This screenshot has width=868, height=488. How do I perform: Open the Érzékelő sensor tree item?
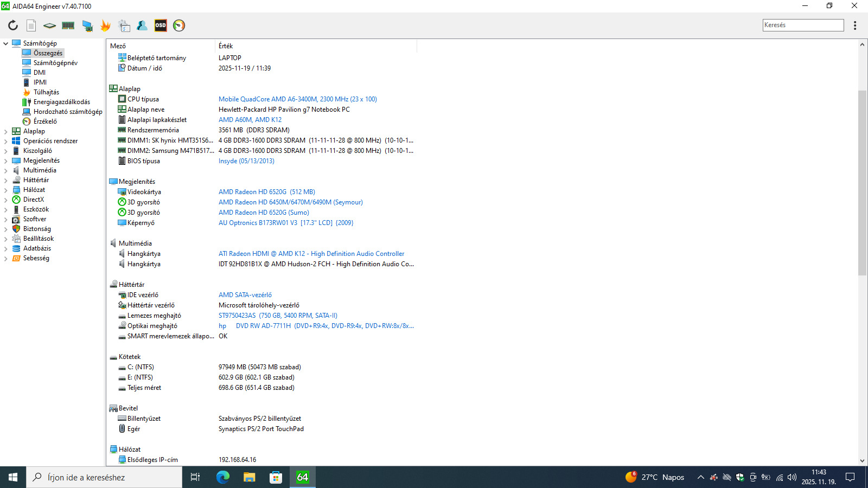click(40, 121)
